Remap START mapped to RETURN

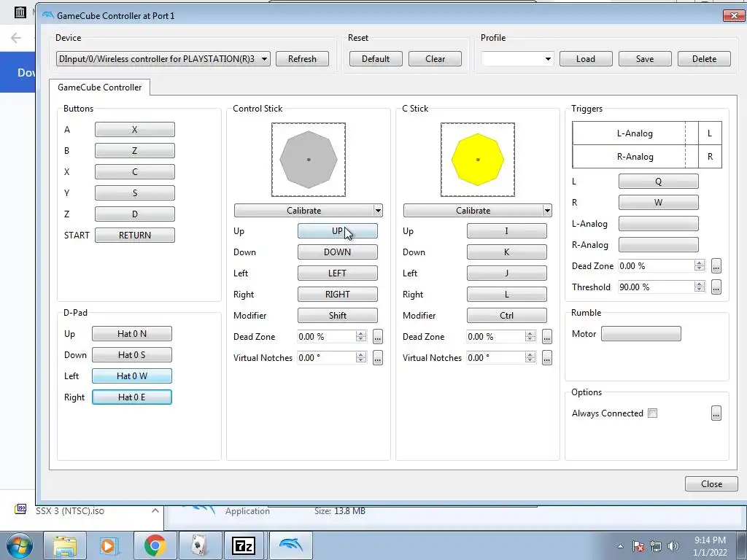[135, 236]
